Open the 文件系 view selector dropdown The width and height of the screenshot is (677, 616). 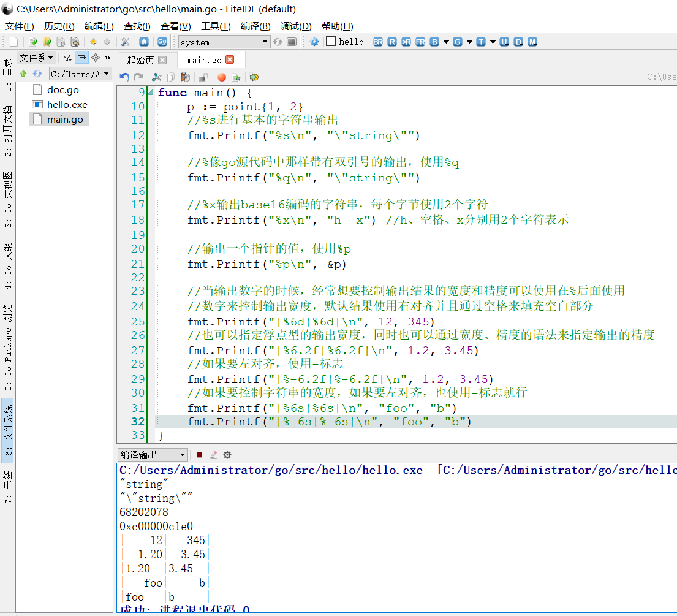click(36, 58)
